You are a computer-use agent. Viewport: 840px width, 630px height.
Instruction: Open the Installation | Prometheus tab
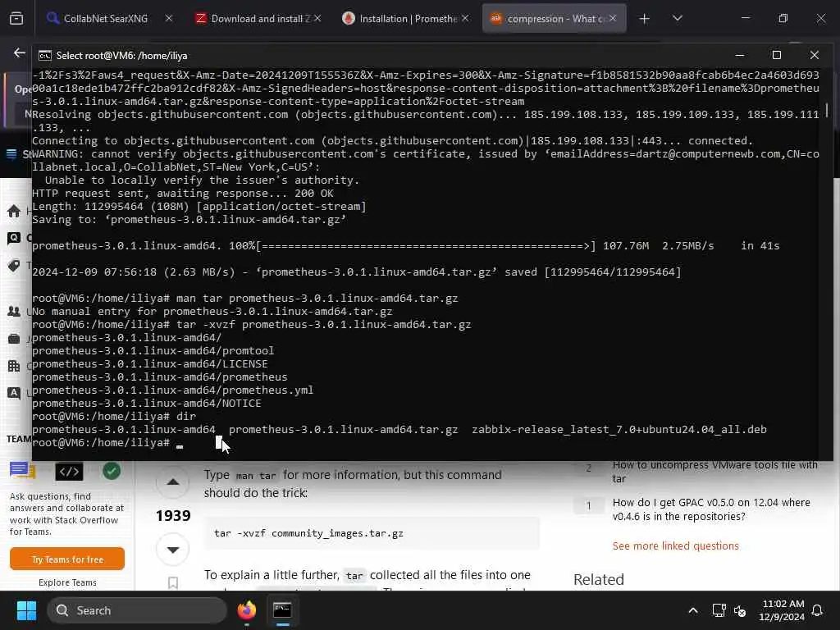pyautogui.click(x=407, y=18)
